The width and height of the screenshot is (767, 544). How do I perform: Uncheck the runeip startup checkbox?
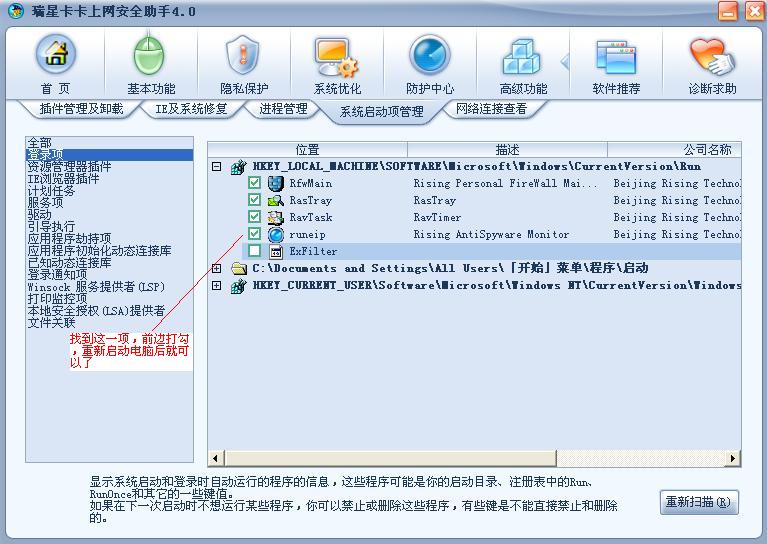point(254,233)
